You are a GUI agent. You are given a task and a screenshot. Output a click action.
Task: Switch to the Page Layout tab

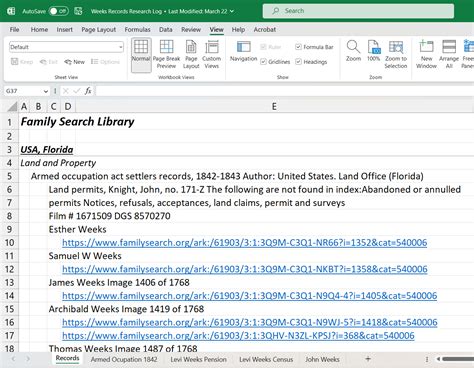point(99,30)
